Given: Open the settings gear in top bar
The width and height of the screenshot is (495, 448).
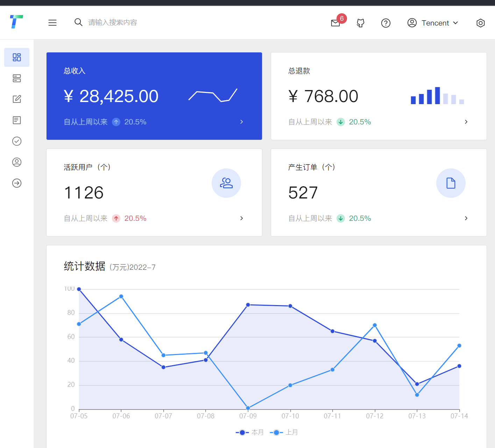Looking at the screenshot, I should (x=481, y=23).
